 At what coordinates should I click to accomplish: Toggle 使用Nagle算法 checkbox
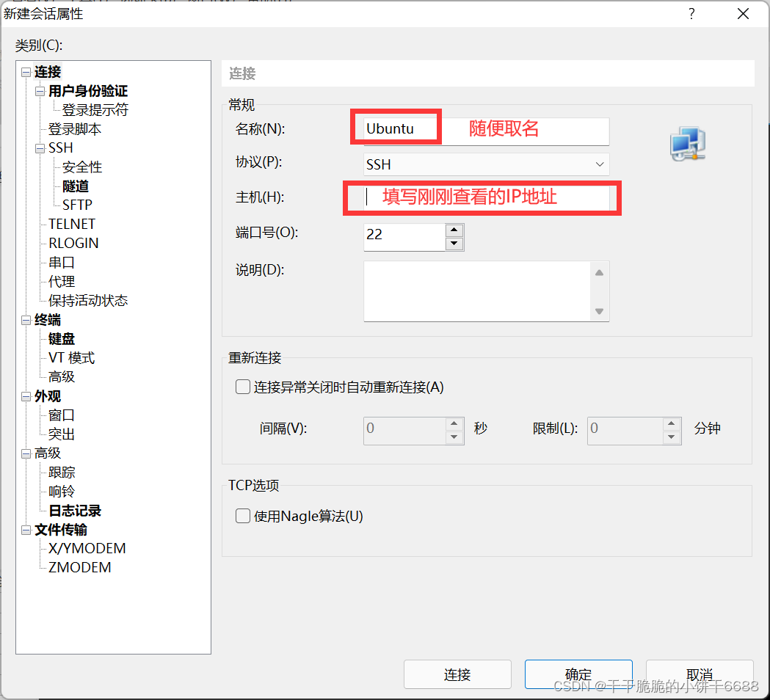[x=242, y=516]
